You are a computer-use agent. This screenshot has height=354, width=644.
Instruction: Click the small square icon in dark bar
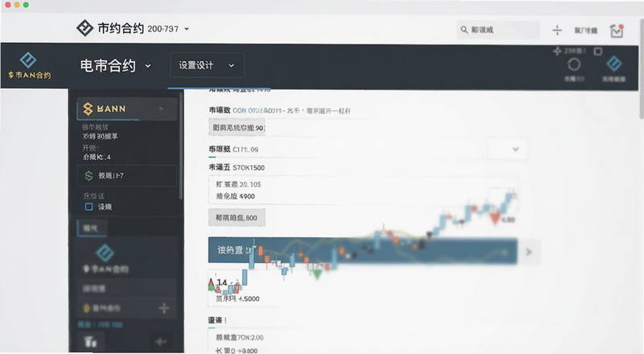(598, 51)
